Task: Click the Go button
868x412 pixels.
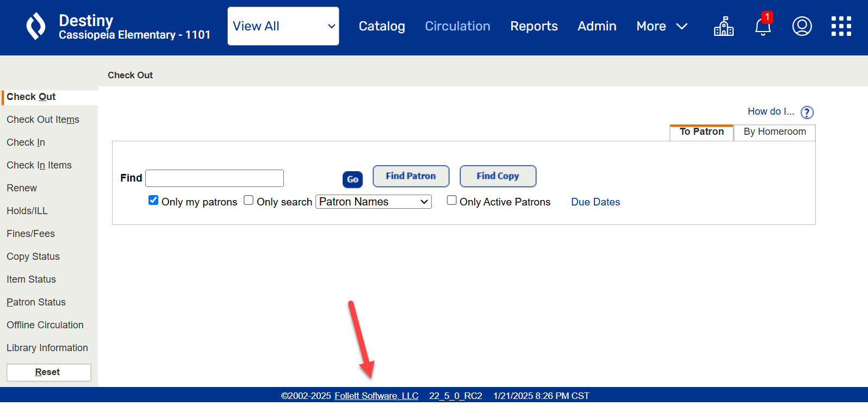Action: pyautogui.click(x=352, y=179)
